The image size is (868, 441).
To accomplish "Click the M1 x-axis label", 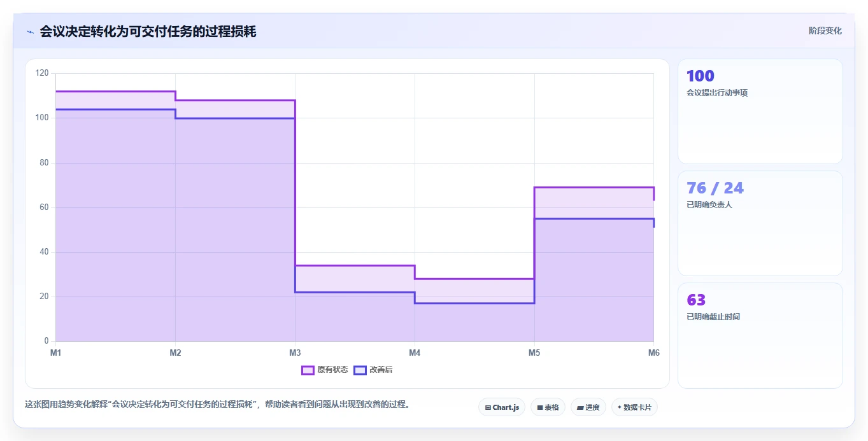I will click(55, 353).
